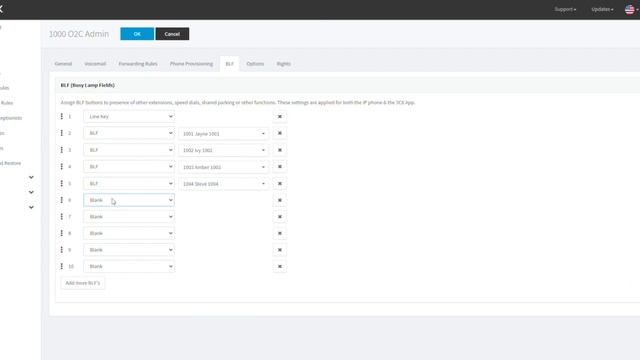Image resolution: width=640 pixels, height=360 pixels.
Task: Grab the drag handle of BLF row 5
Action: (62, 183)
